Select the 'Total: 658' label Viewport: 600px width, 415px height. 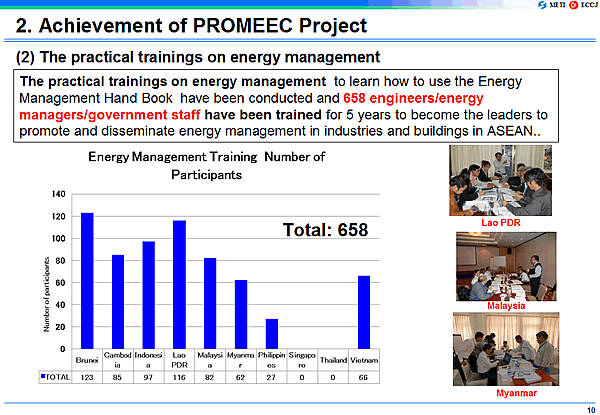pyautogui.click(x=326, y=230)
